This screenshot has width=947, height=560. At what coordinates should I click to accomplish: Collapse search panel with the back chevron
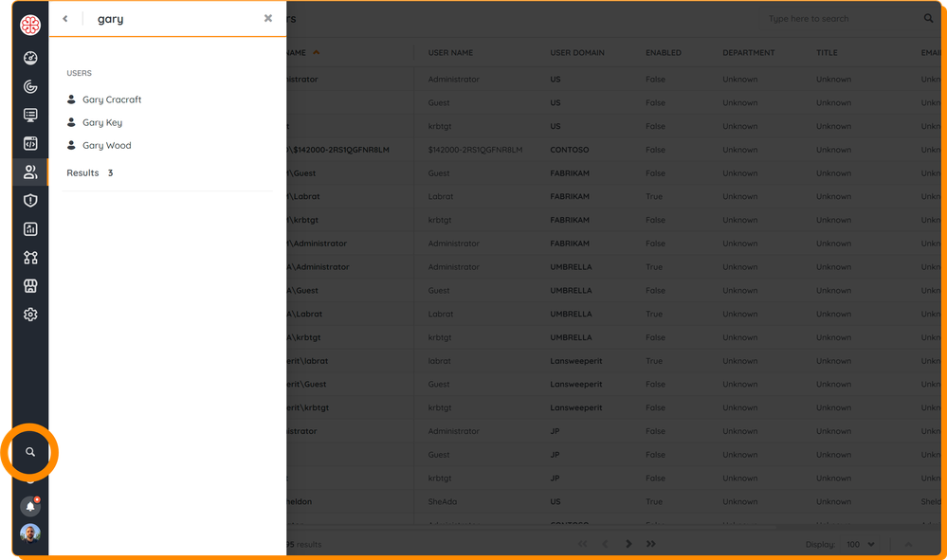[65, 19]
